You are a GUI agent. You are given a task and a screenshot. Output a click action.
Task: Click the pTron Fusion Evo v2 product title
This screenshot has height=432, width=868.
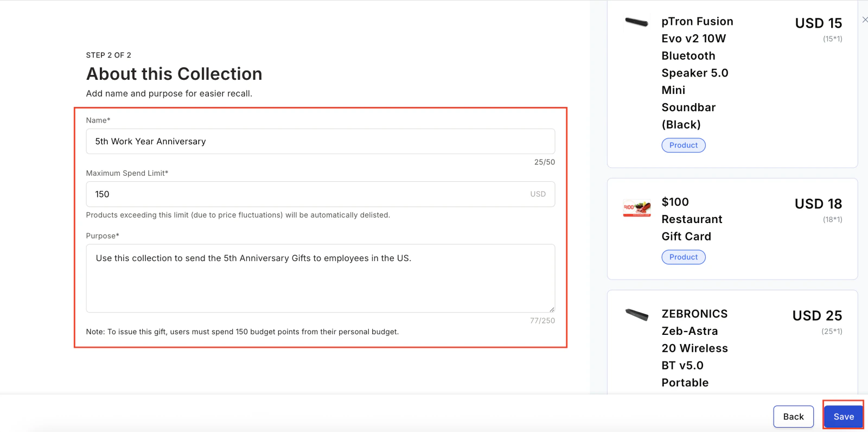(x=697, y=73)
